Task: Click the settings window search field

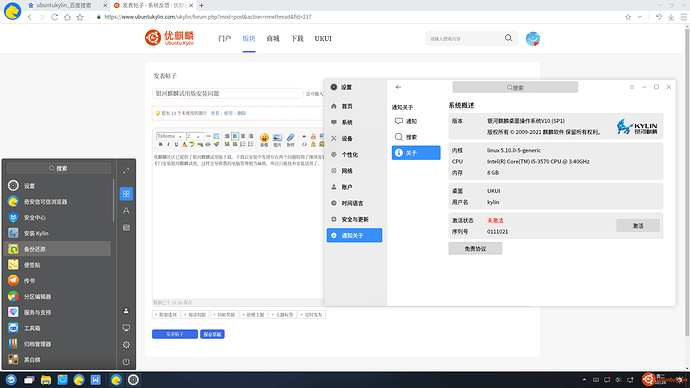Action: (515, 88)
